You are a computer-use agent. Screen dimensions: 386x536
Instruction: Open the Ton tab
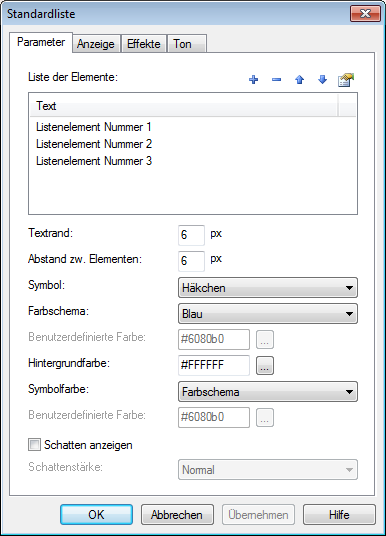[x=187, y=44]
